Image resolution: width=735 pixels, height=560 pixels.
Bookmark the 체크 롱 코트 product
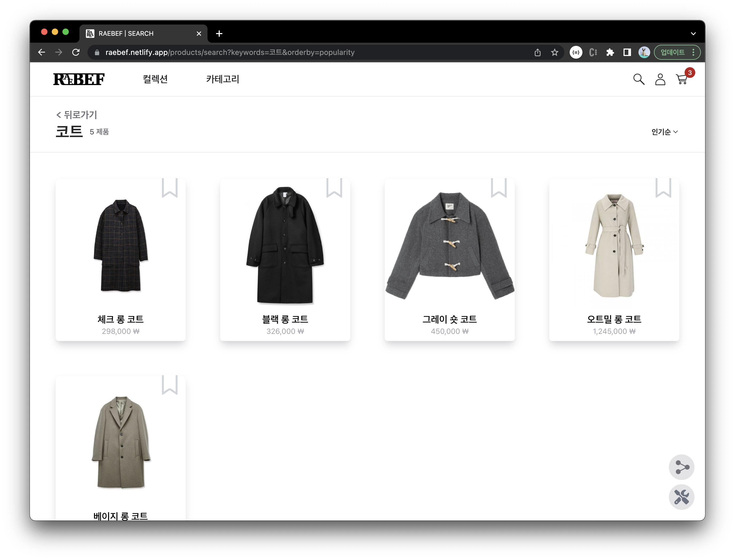coord(170,188)
